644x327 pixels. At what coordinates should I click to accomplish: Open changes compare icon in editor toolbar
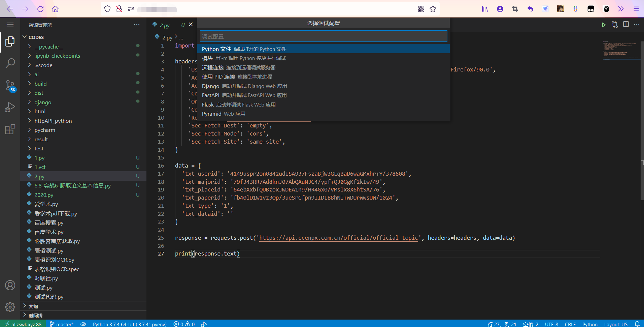click(615, 25)
